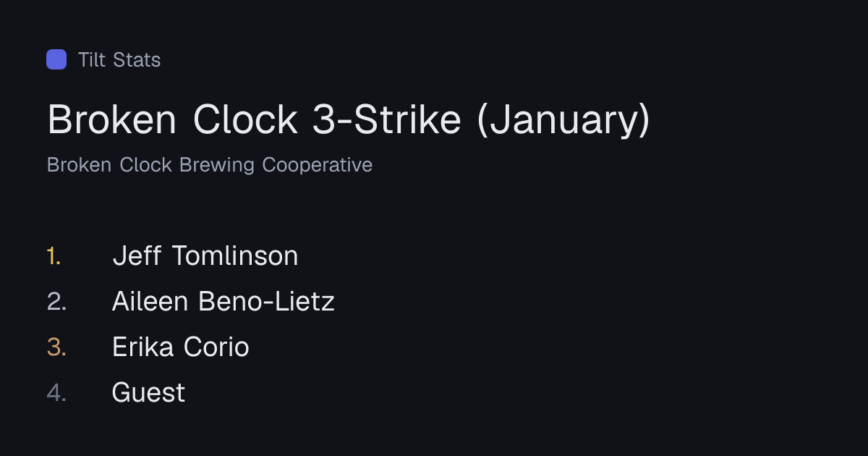The height and width of the screenshot is (456, 868).
Task: Click the surname Corio in third place
Action: (216, 347)
